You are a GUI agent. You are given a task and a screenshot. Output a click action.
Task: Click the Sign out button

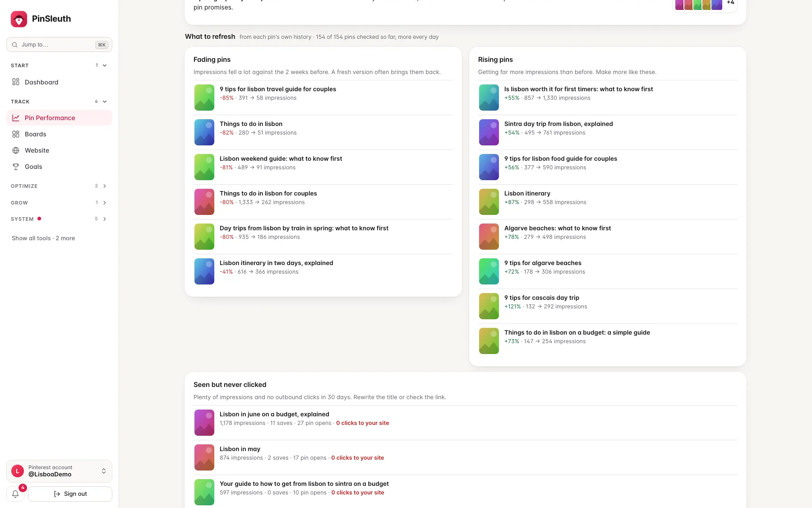(x=70, y=494)
